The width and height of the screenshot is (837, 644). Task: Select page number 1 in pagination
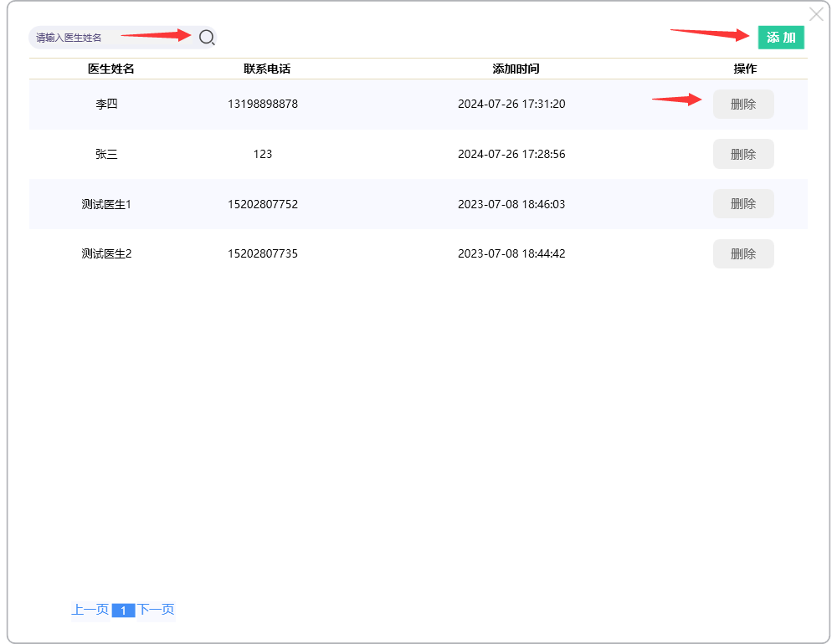[x=123, y=611]
